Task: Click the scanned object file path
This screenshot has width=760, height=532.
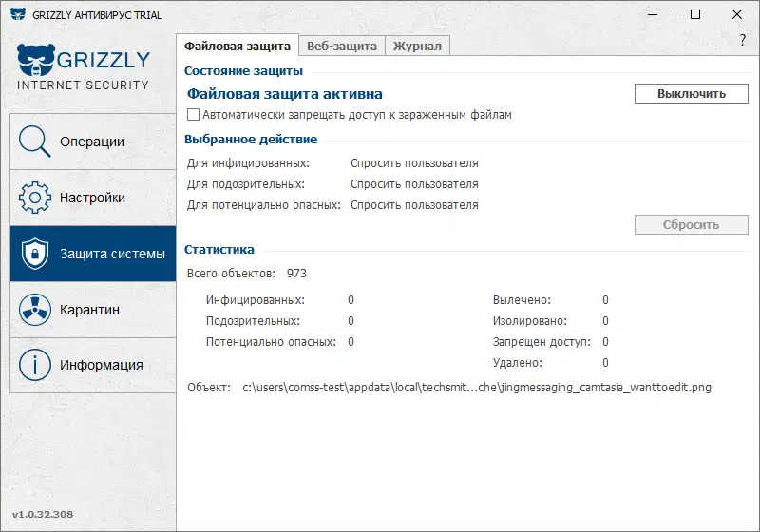Action: [x=477, y=388]
